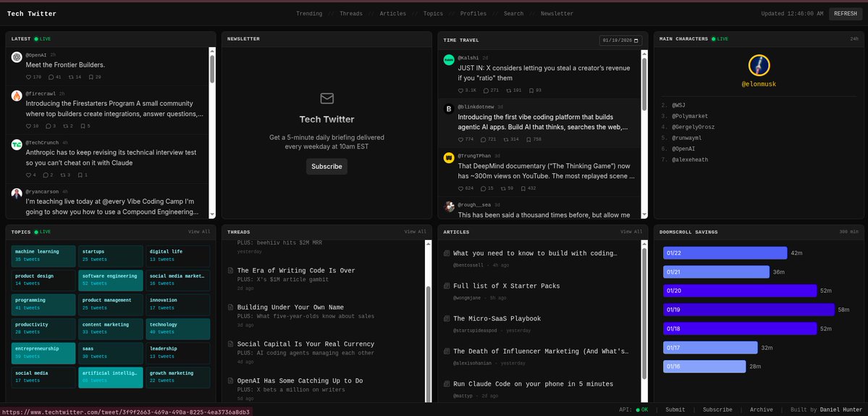The height and width of the screenshot is (416, 868).
Task: Click the Latest panel scrollbar down arrow
Action: (212, 215)
